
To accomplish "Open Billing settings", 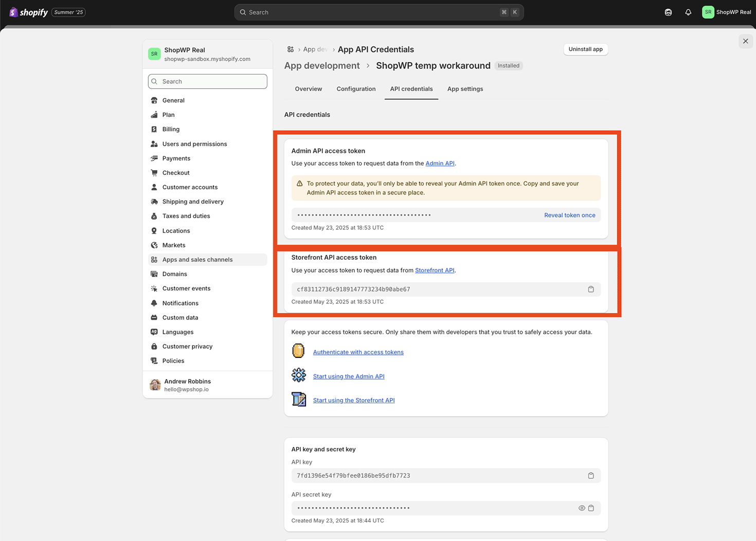I will pyautogui.click(x=208, y=129).
